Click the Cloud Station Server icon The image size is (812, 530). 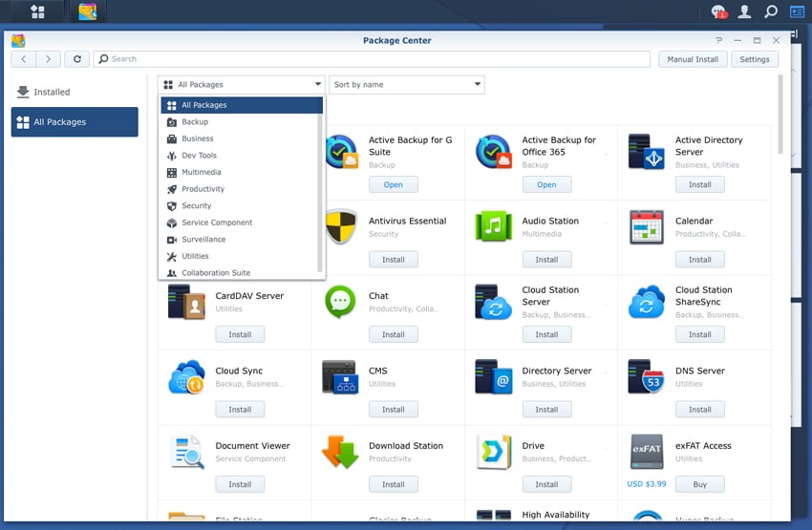pos(494,302)
